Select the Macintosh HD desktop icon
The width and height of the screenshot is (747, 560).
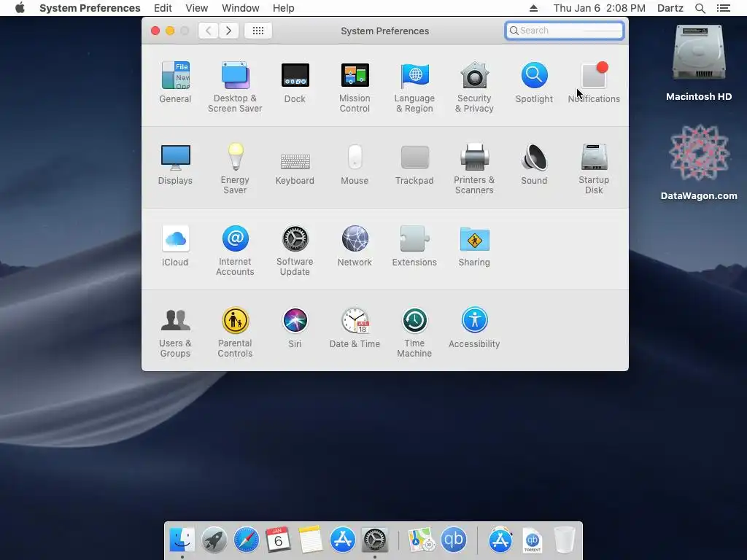[x=699, y=63]
